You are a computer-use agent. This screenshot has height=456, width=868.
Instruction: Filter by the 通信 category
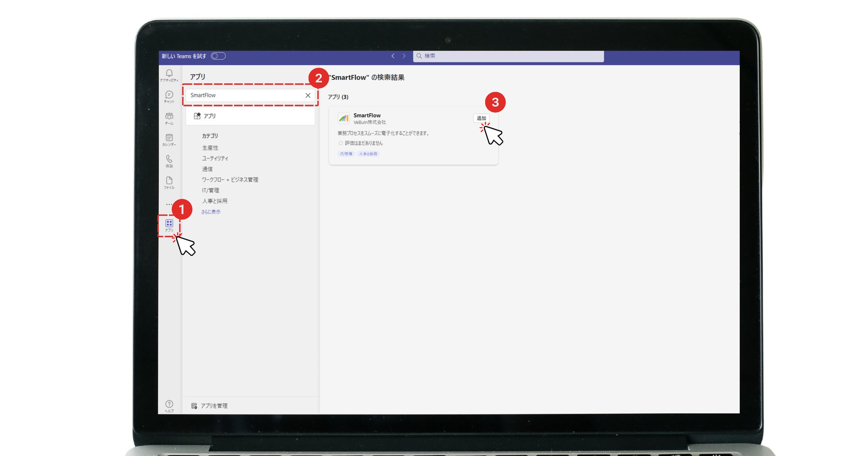(207, 169)
